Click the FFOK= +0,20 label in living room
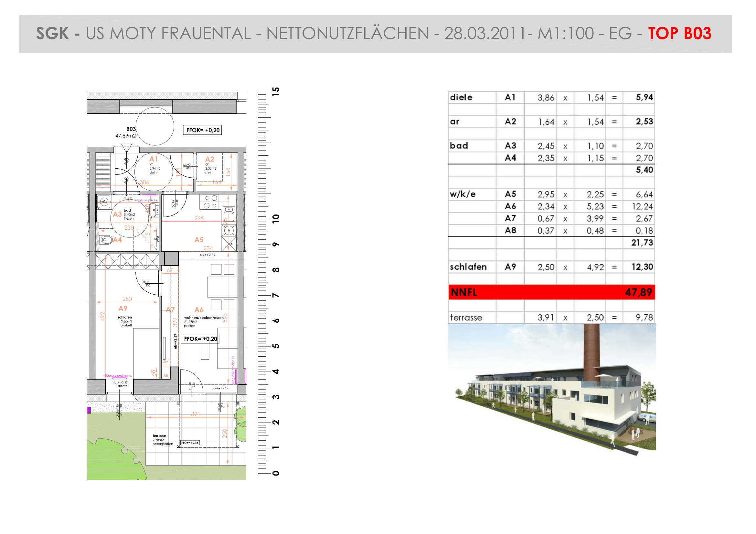The width and height of the screenshot is (756, 534). [x=200, y=339]
